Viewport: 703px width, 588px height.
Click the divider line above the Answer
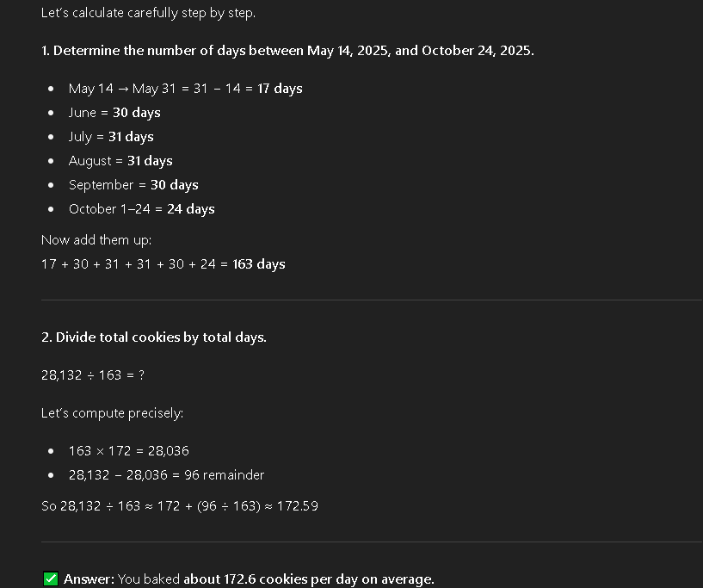tap(372, 542)
